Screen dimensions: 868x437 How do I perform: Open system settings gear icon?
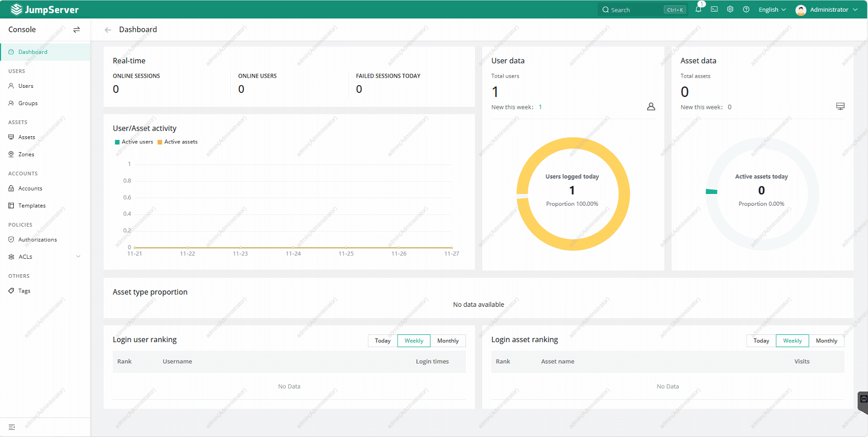[730, 9]
